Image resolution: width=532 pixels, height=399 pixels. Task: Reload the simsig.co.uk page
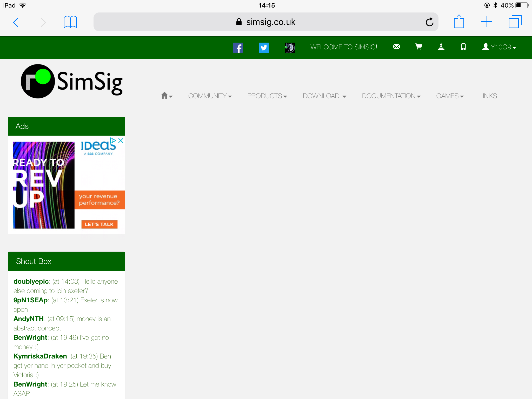[x=429, y=22]
